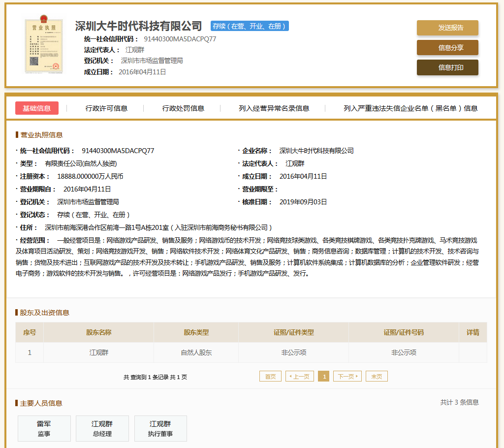Screen dimensions: 504x448
Task: Click the 信息打印 button
Action: 447,67
